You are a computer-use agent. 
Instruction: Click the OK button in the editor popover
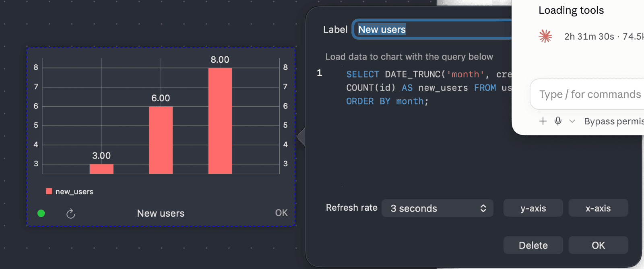pyautogui.click(x=598, y=245)
